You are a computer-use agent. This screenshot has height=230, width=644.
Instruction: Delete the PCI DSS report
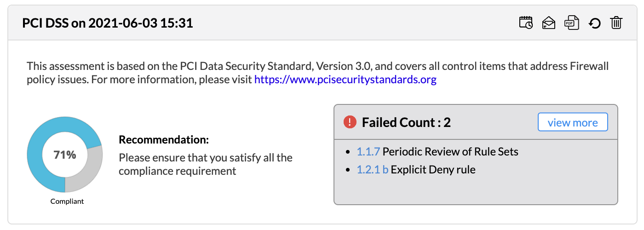pos(616,23)
